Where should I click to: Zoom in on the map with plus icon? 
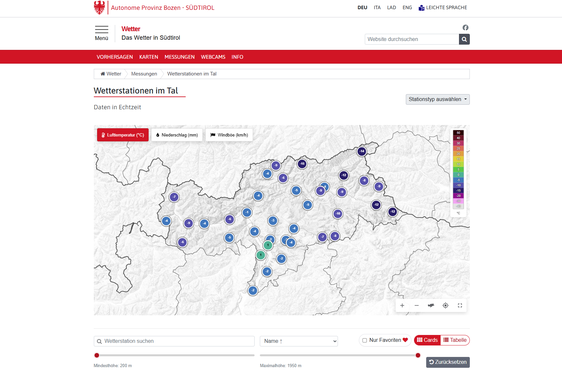point(402,306)
